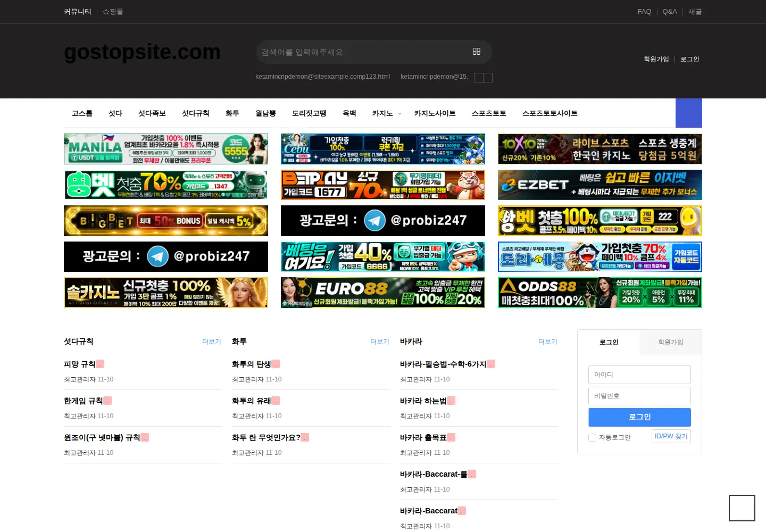The height and width of the screenshot is (532, 766).
Task: Open the EURO88 banner ad
Action: pos(383,293)
